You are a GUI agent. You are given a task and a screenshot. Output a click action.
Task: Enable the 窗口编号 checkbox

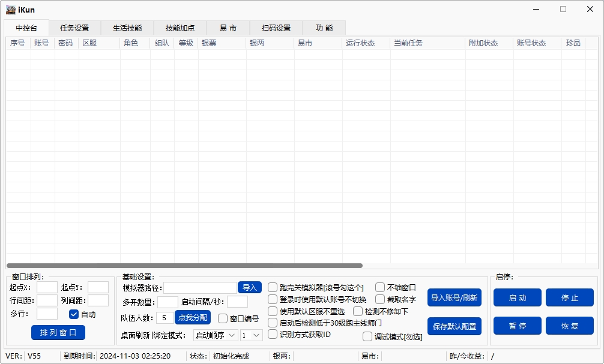[x=223, y=318]
